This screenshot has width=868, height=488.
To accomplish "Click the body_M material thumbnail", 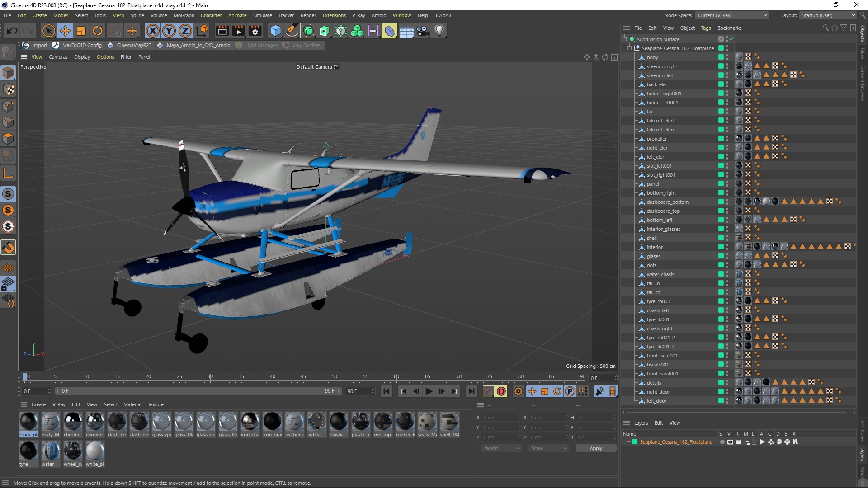I will [50, 422].
